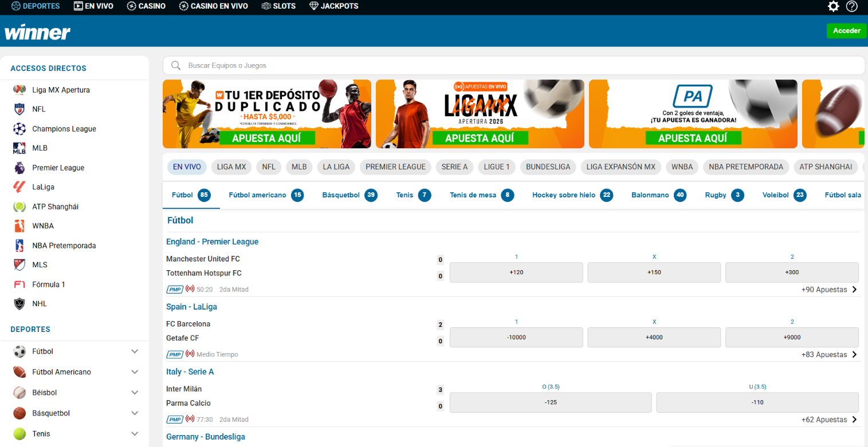This screenshot has height=447, width=868.
Task: Open the England - Premier League link
Action: tap(212, 242)
